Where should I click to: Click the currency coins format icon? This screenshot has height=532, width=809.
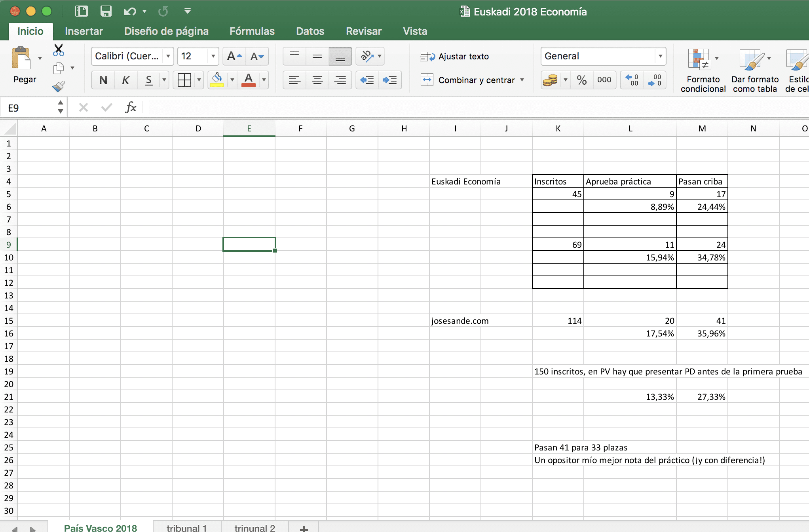[x=550, y=80]
